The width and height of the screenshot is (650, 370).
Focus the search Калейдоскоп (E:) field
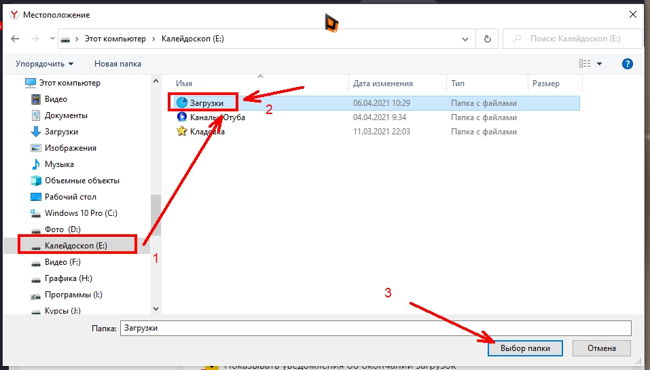click(572, 39)
